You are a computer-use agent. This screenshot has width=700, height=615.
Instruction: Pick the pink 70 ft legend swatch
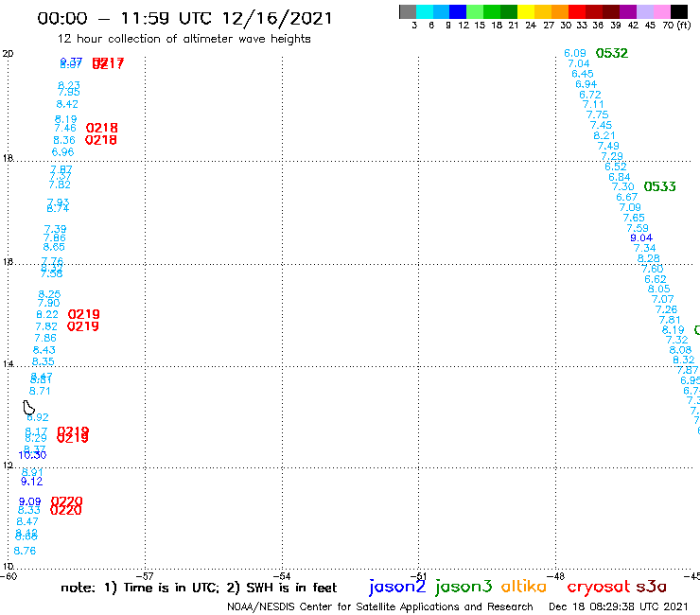[661, 11]
